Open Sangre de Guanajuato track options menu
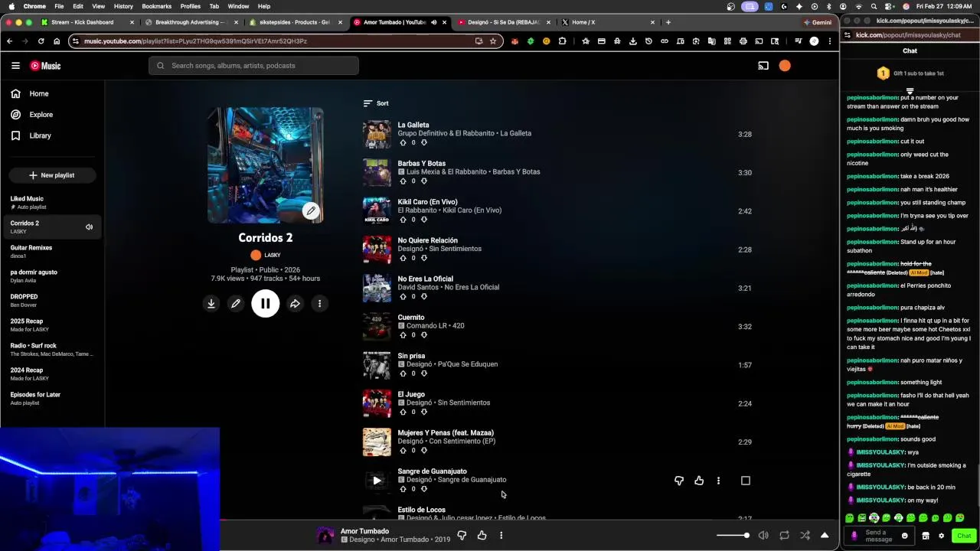Viewport: 980px width, 551px height. click(718, 481)
